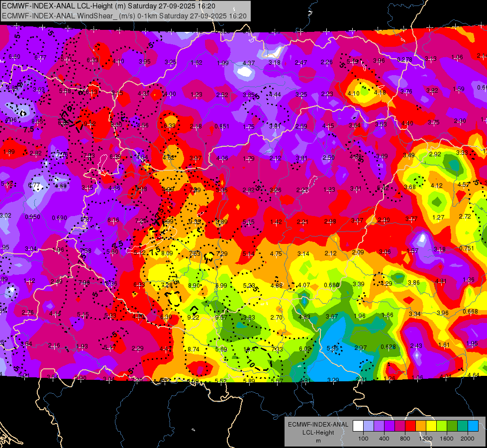
Task: Click the wind shear value 4.57
Action: 464,185
